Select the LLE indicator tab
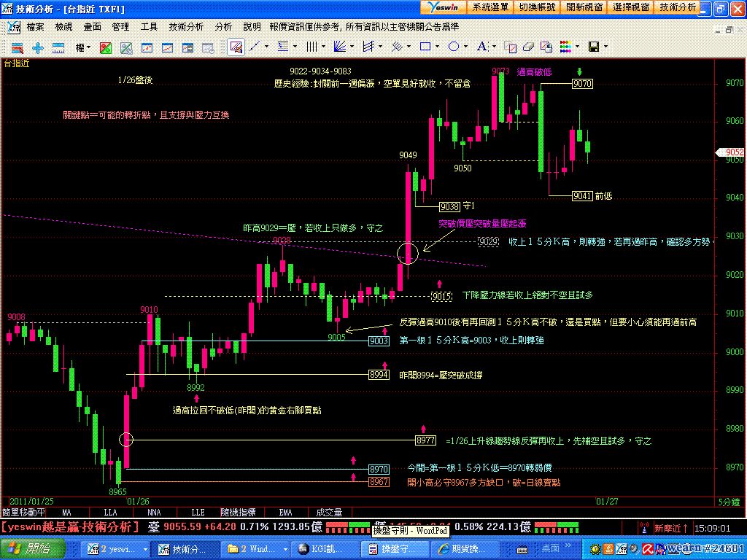The width and height of the screenshot is (747, 560). coord(198,513)
